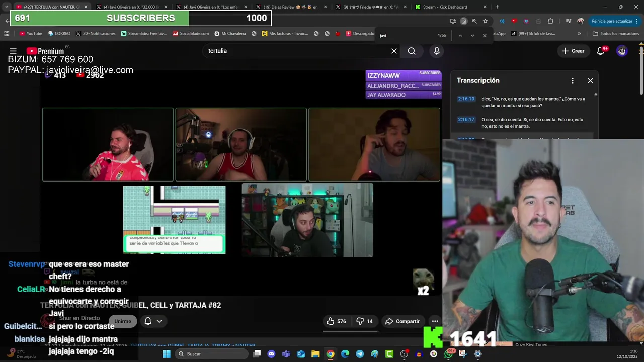The image size is (644, 362).
Task: Open File Explorer from the taskbar
Action: click(x=315, y=354)
